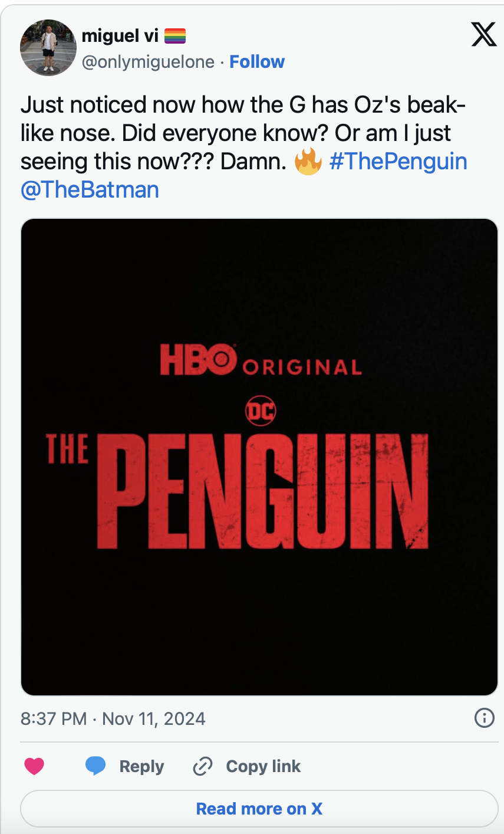The height and width of the screenshot is (834, 504).
Task: Open the @TheBatman mention
Action: 90,190
